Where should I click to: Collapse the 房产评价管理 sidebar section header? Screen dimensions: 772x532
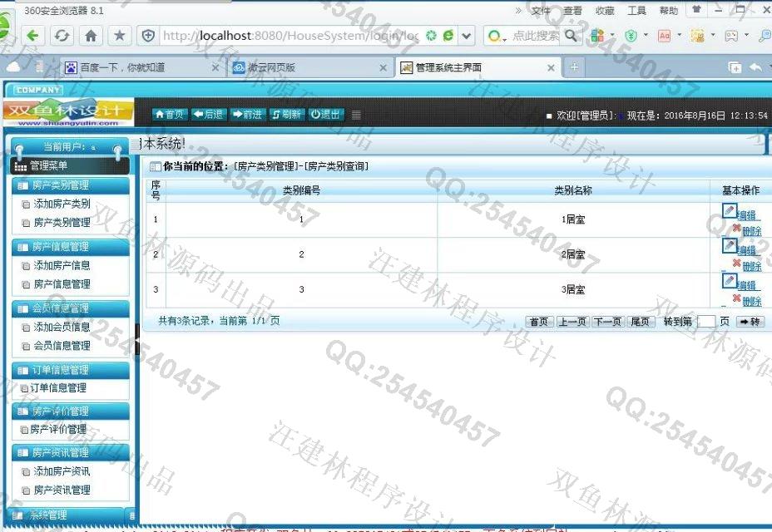click(71, 411)
